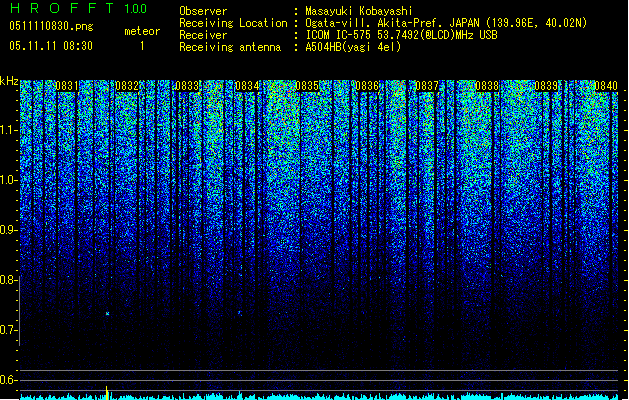Image resolution: width=629 pixels, height=400 pixels.
Task: Select the ICOM IC-575 53.7492 MHz USB text
Action: coord(401,35)
